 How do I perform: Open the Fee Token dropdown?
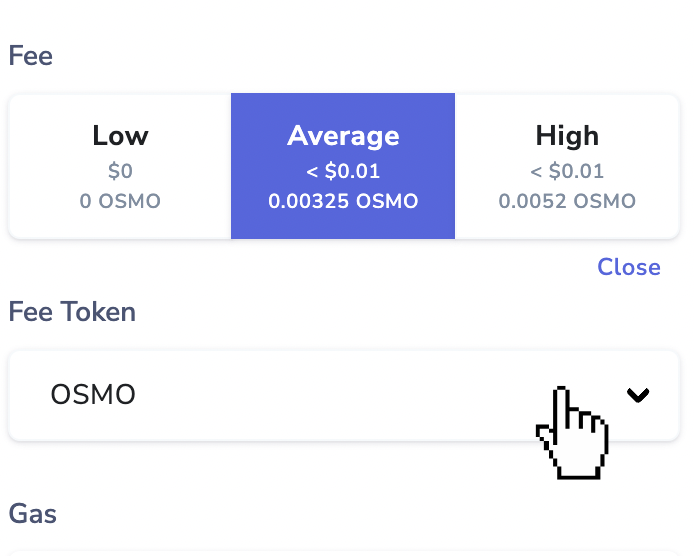point(343,396)
